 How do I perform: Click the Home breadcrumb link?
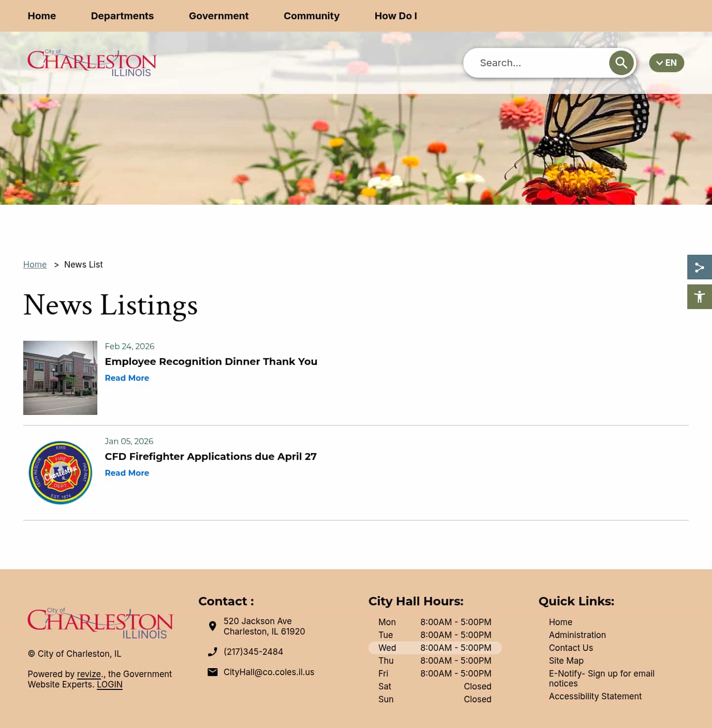[35, 264]
